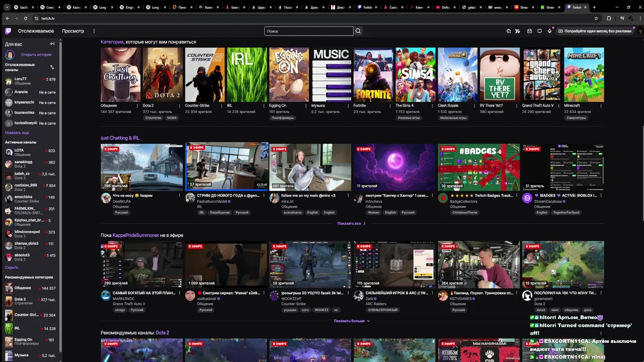Switch to the getad browser tab
Screen dimensions: 644x362
pos(473,7)
